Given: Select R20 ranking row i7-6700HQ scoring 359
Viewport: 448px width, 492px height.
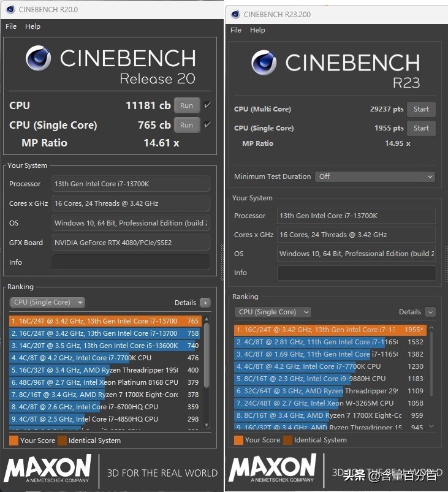Looking at the screenshot, I should click(x=105, y=407).
